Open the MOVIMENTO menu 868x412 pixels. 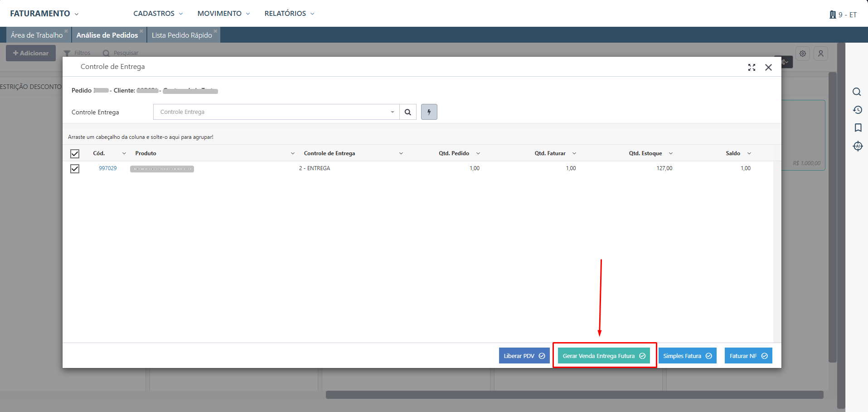[x=223, y=14]
